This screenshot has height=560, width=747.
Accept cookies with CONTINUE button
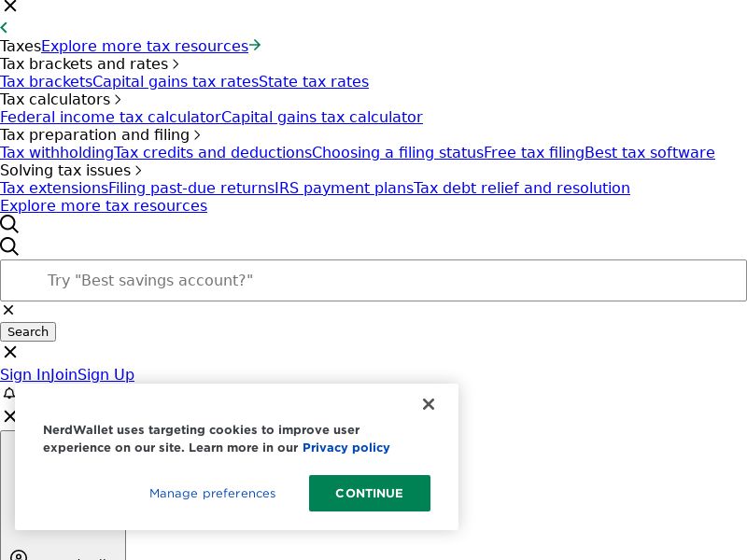coord(370,494)
